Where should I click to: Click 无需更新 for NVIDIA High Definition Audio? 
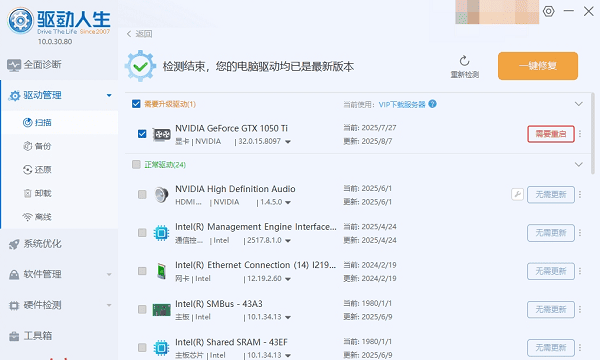tap(551, 195)
